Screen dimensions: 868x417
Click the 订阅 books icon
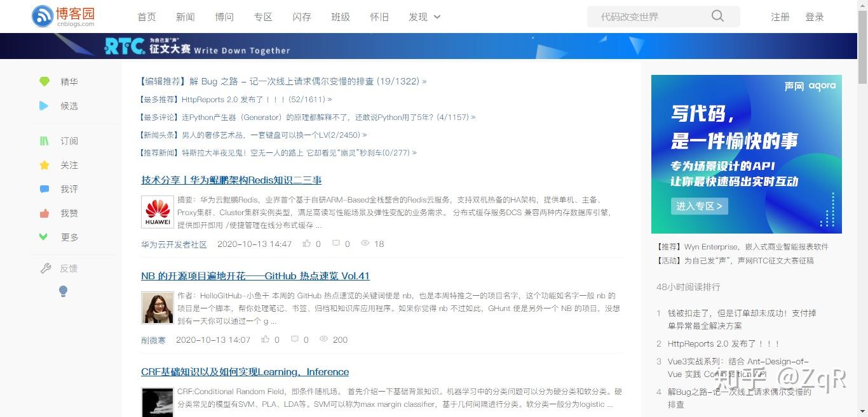[44, 140]
